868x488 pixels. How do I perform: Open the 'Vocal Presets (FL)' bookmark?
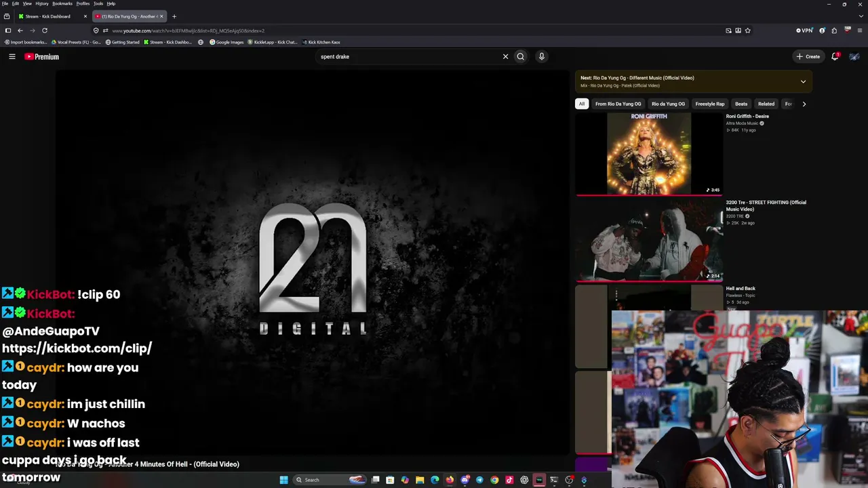click(76, 42)
